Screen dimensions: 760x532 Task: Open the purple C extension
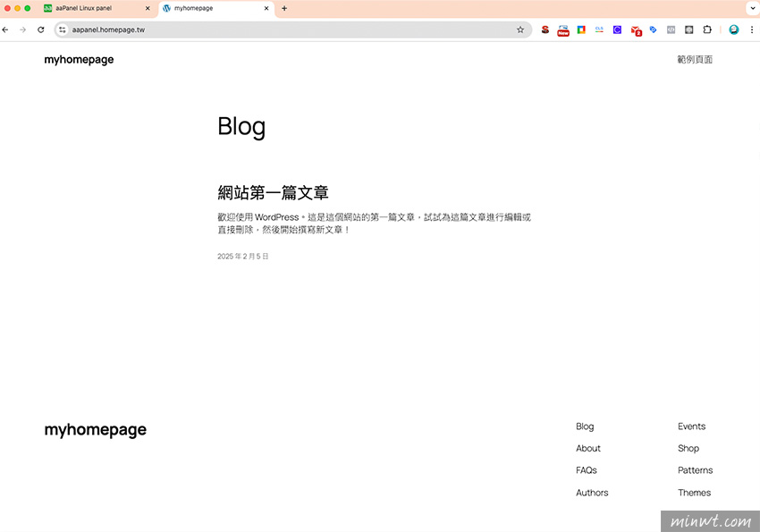617,30
